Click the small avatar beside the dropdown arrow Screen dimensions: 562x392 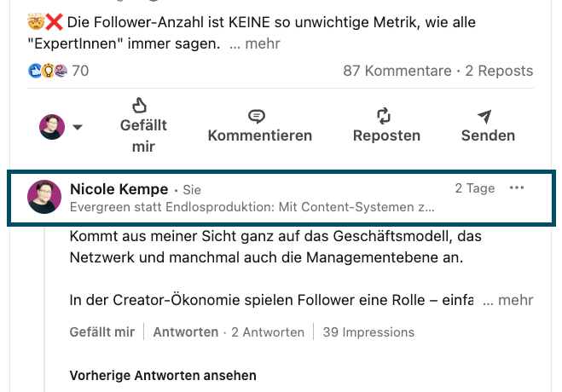coord(52,127)
